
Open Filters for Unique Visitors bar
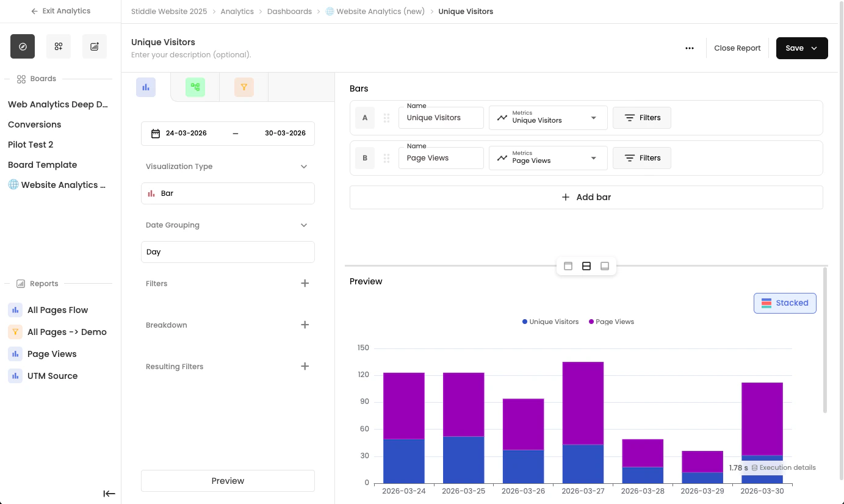(641, 118)
